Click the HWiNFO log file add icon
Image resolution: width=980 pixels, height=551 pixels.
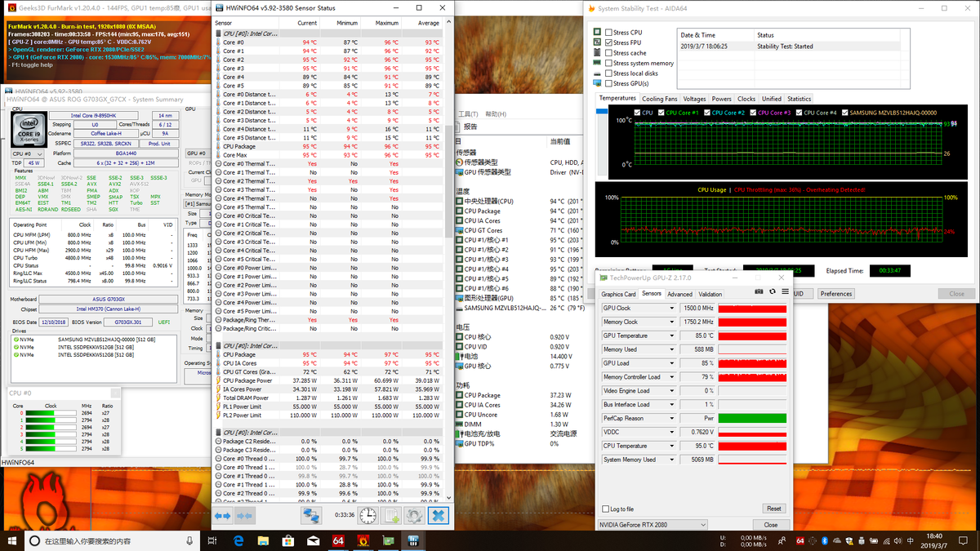point(392,516)
